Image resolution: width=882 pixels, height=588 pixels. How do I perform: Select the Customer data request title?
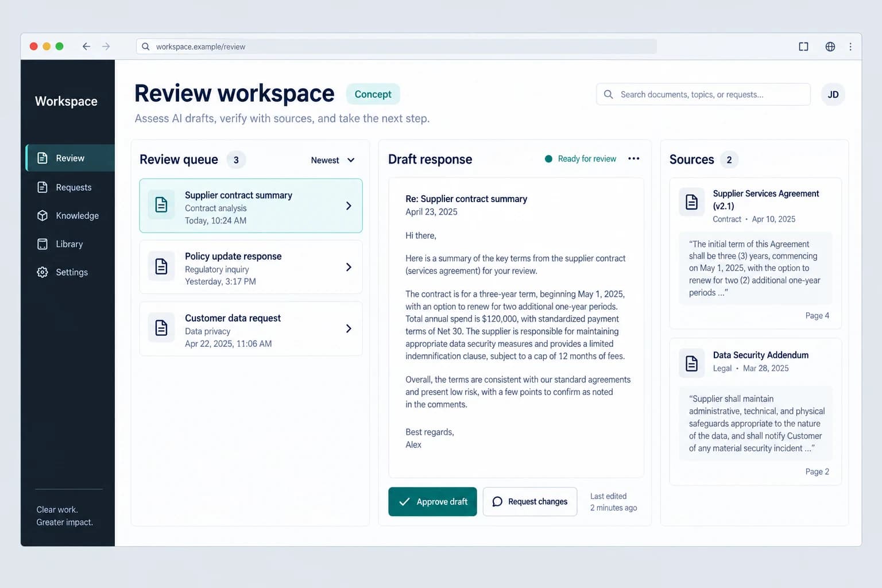tap(233, 318)
